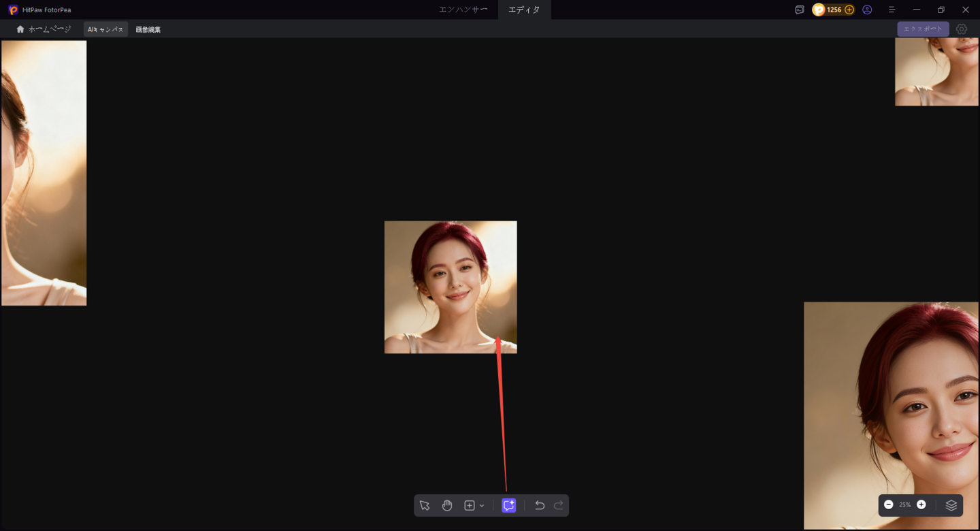Image resolution: width=980 pixels, height=531 pixels.
Task: Click the 25% zoom level value
Action: point(904,505)
